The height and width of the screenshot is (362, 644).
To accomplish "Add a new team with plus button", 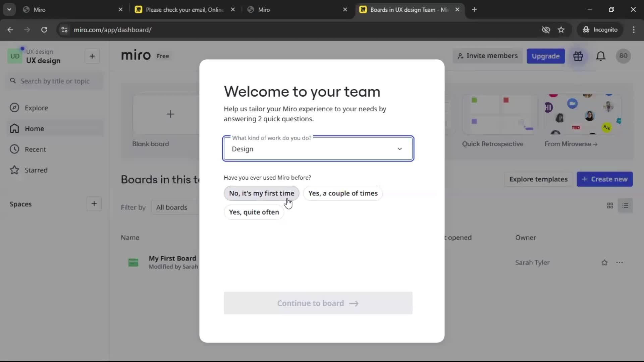I will click(92, 56).
